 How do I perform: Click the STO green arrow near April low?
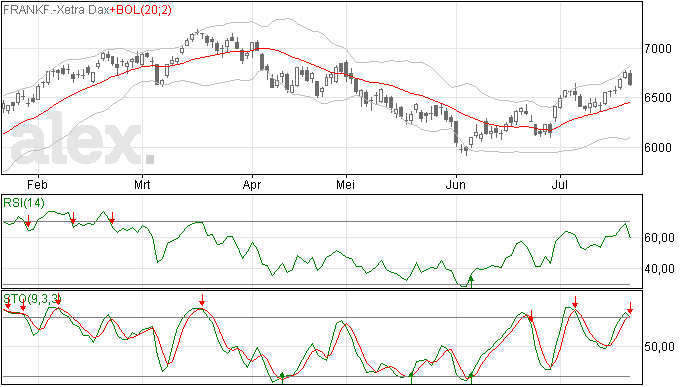coord(282,378)
